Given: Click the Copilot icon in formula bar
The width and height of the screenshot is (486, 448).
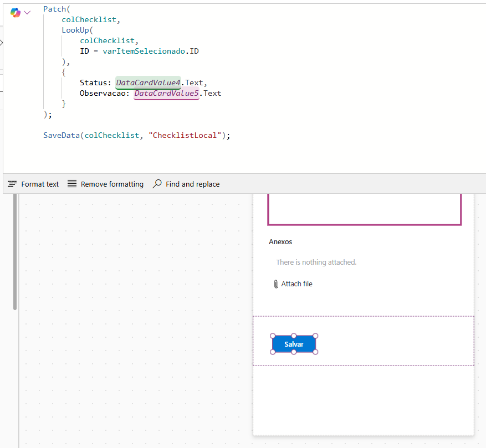Looking at the screenshot, I should click(x=15, y=12).
